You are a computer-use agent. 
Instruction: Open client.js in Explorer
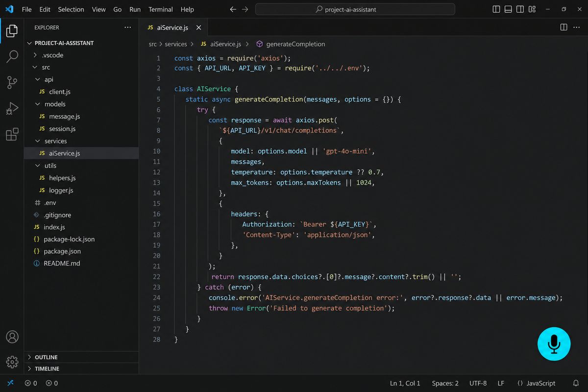(x=81, y=92)
